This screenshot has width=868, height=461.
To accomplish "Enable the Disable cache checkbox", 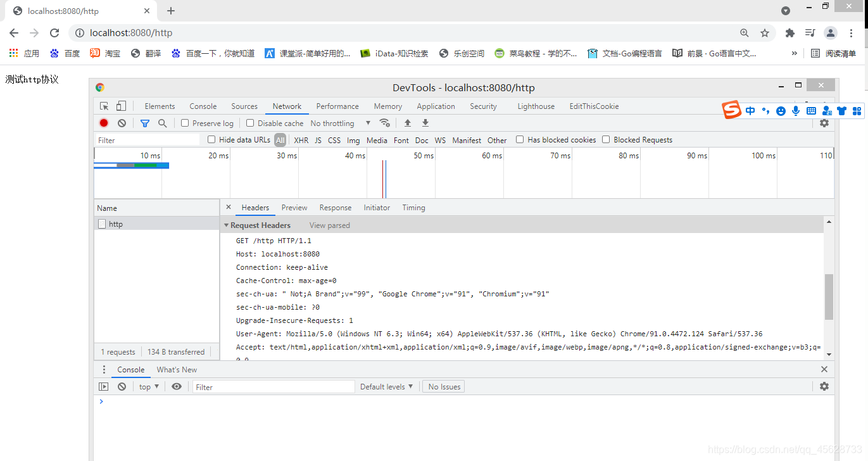I will [x=250, y=123].
